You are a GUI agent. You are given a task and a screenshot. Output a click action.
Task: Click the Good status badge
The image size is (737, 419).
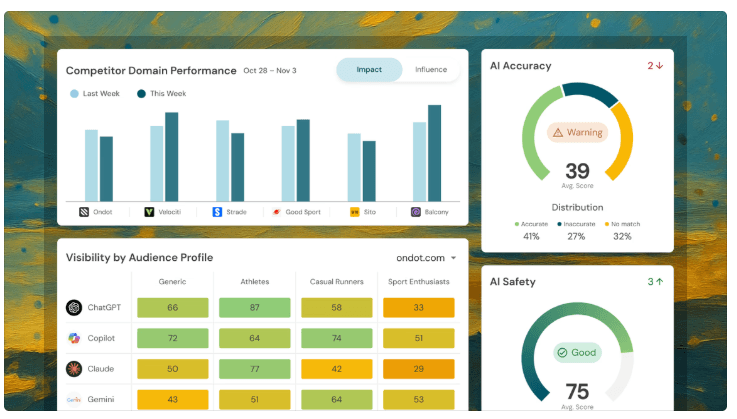coord(578,353)
